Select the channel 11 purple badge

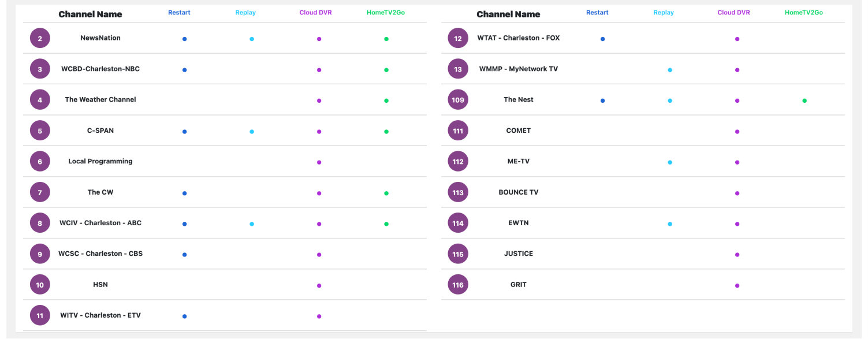pos(40,316)
